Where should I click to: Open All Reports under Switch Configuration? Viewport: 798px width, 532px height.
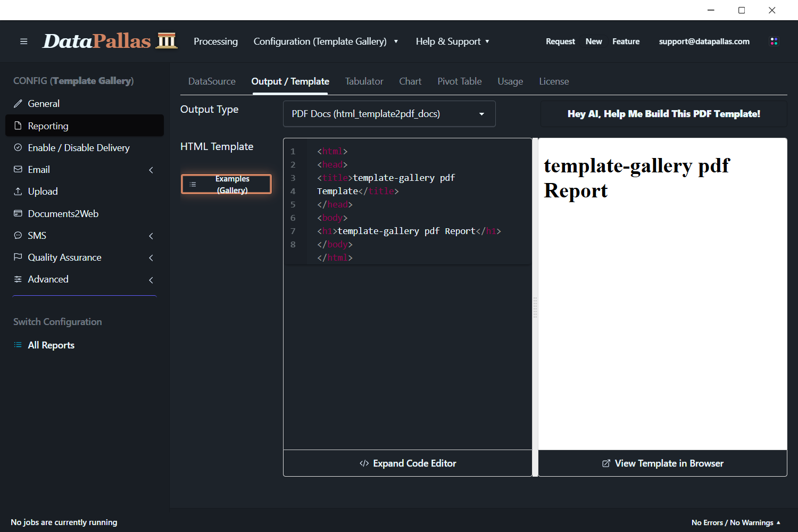pos(85,345)
